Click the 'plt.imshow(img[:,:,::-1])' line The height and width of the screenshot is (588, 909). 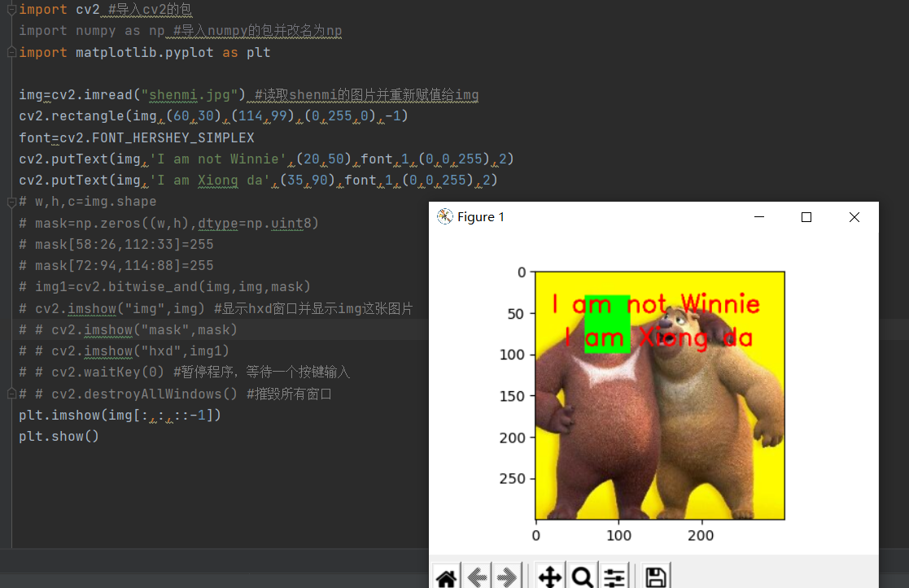click(120, 416)
